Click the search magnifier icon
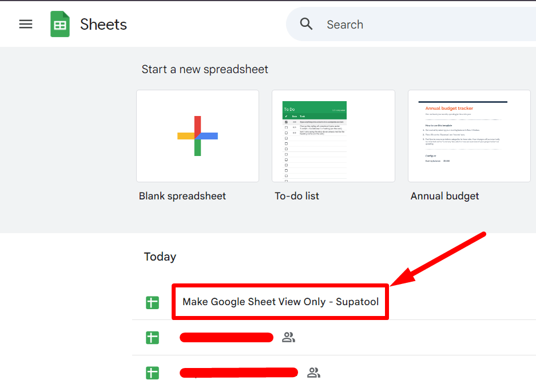The height and width of the screenshot is (392, 536). 306,24
